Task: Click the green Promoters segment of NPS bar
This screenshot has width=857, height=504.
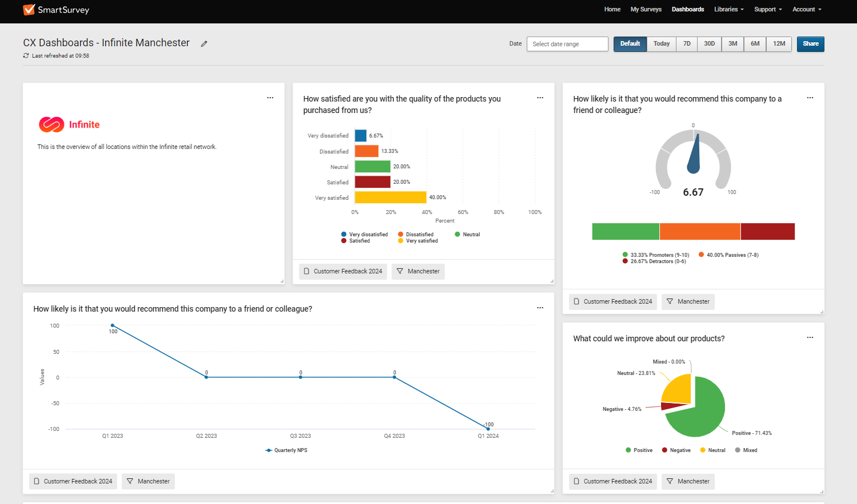Action: 626,232
